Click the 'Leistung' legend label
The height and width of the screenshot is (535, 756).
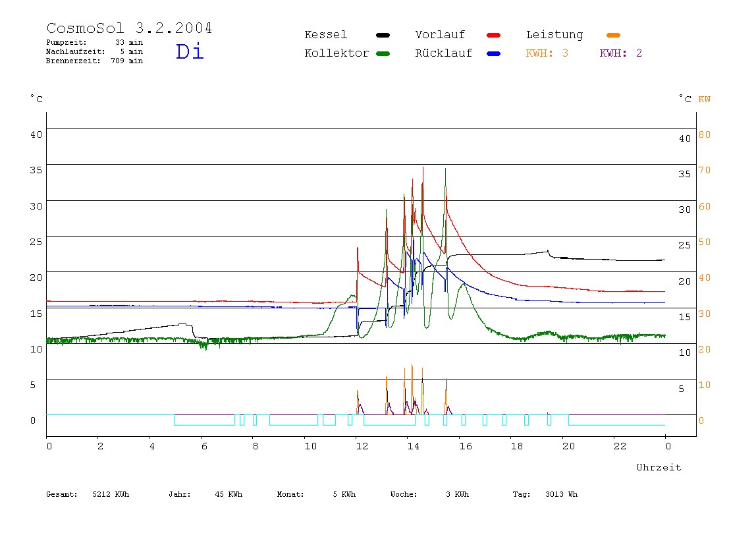click(554, 35)
